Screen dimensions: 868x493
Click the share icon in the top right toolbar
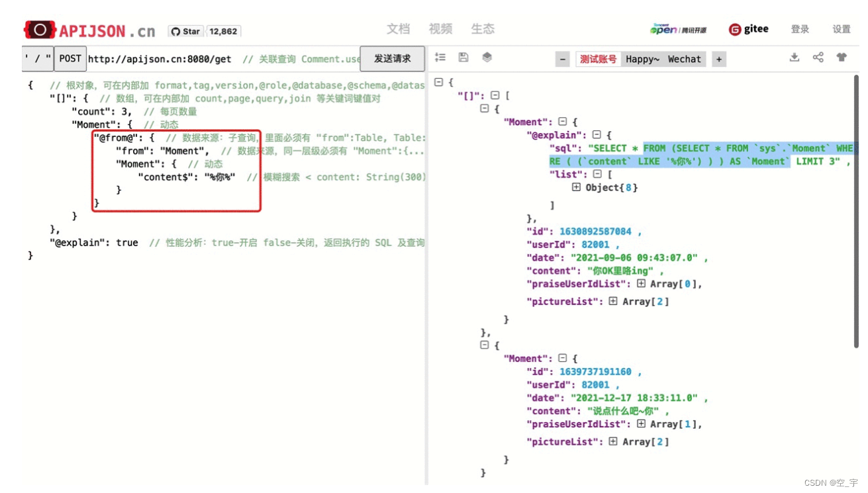tap(818, 58)
